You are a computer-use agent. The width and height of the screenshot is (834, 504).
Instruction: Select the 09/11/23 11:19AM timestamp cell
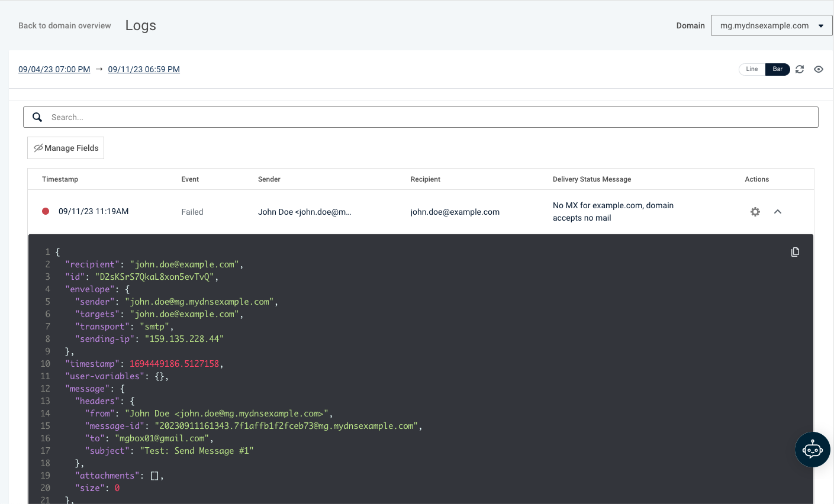point(94,211)
